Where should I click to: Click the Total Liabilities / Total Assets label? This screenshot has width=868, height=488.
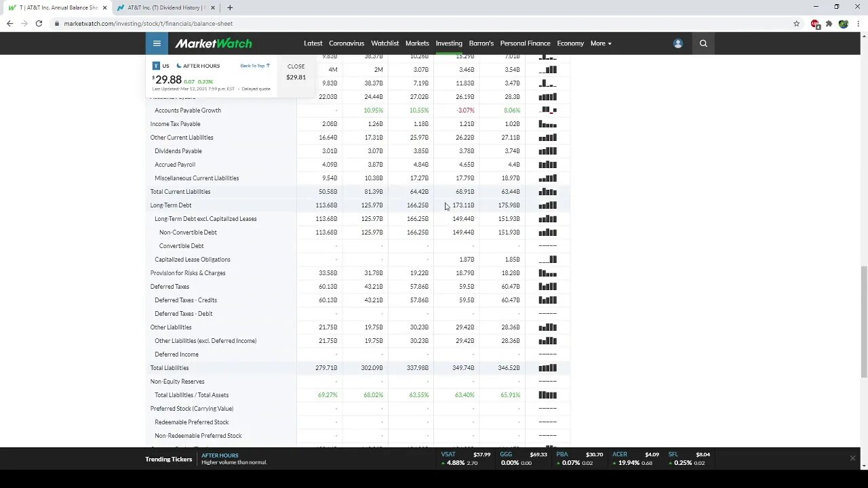tap(192, 395)
